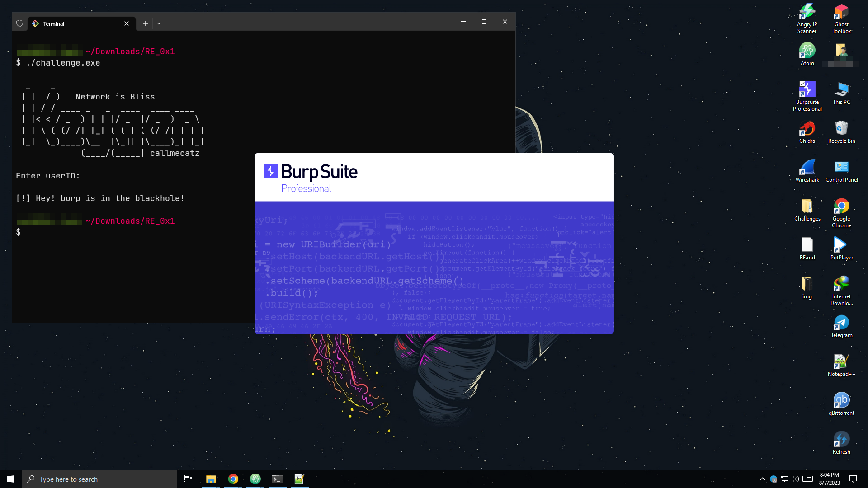
Task: Open Google Chrome desktop shortcut
Action: [x=841, y=212]
